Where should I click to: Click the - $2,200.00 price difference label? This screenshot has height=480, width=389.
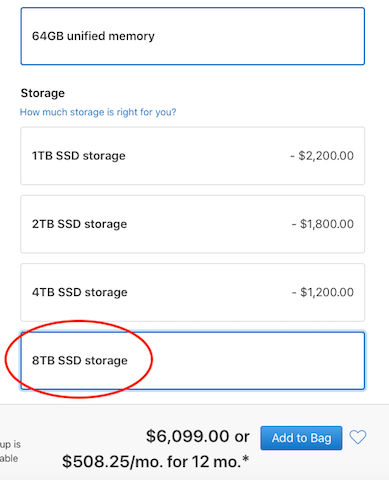pyautogui.click(x=322, y=156)
